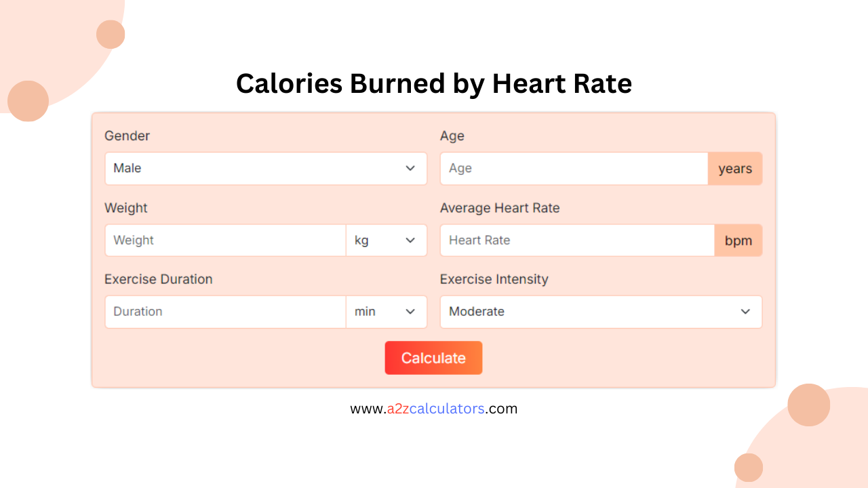Select the Duration input field
The height and width of the screenshot is (488, 868).
tap(224, 312)
